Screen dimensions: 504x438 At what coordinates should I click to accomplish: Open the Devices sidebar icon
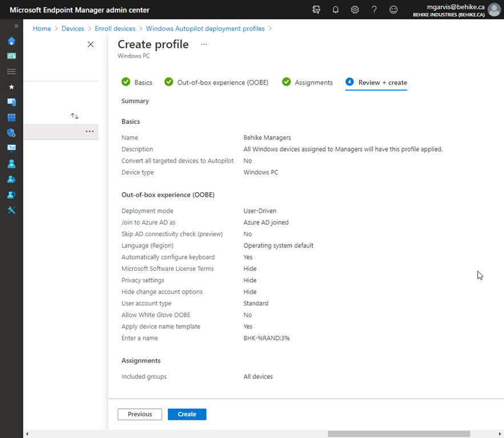11,102
